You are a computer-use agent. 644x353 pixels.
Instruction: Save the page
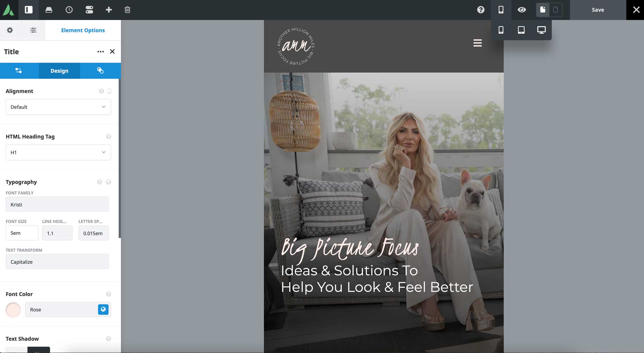click(x=597, y=10)
